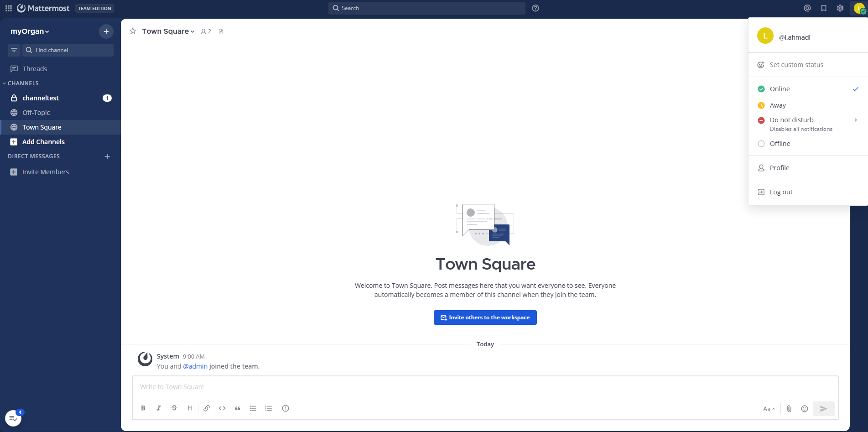This screenshot has height=432, width=868.
Task: Open channeltest private channel
Action: (60, 98)
